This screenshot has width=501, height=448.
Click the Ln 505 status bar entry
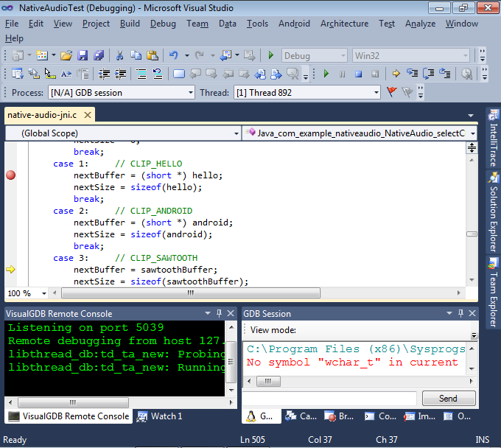click(x=253, y=440)
